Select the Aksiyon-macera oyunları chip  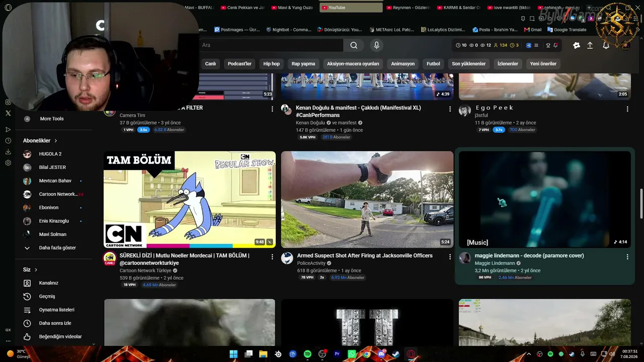coord(353,64)
